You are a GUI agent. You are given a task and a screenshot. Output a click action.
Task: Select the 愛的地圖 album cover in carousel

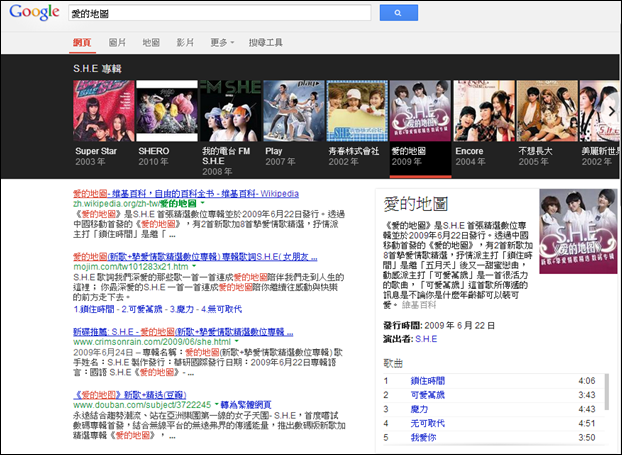coord(420,111)
